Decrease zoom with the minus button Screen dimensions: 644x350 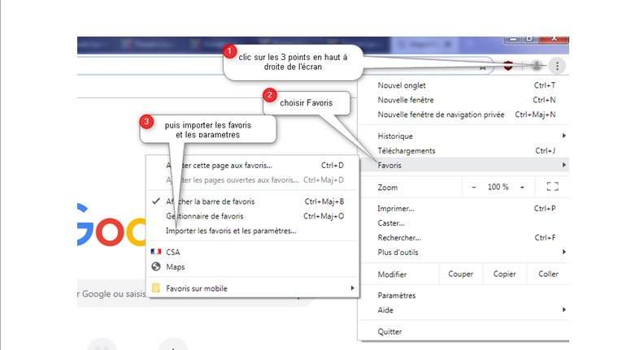coord(474,187)
